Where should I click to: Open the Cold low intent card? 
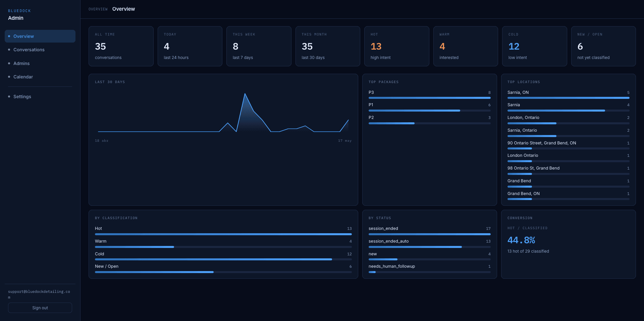535,46
